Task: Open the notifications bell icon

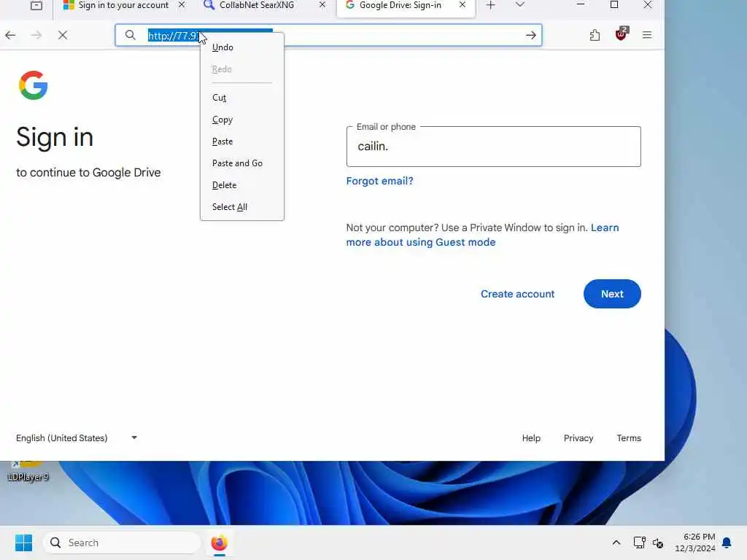Action: coord(727,542)
